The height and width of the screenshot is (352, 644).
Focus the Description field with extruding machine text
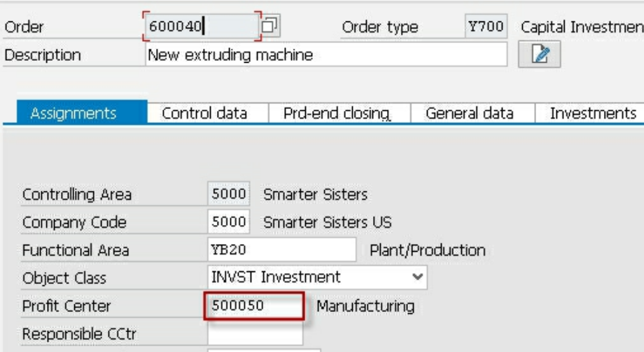click(325, 55)
